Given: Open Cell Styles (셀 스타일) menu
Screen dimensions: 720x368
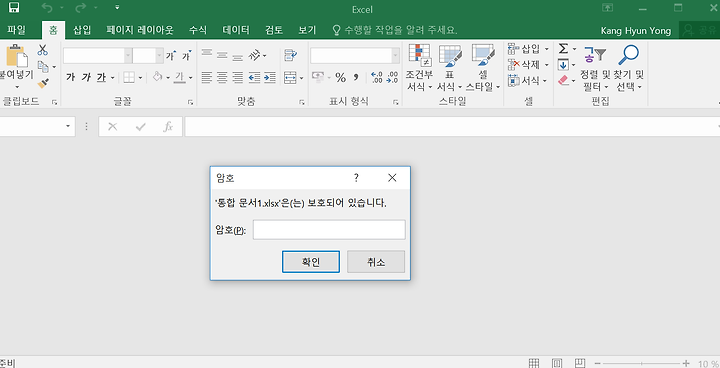Looking at the screenshot, I should click(483, 68).
